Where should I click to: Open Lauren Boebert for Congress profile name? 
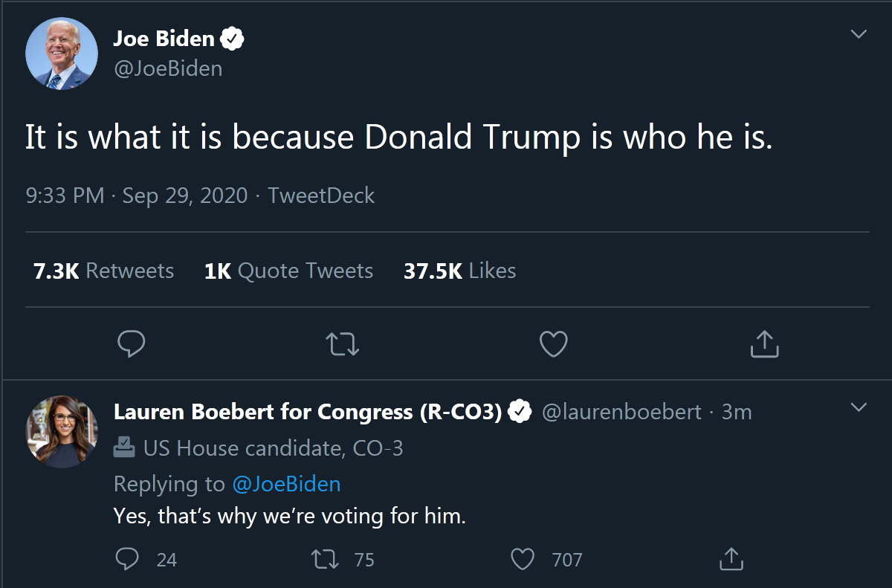(x=308, y=411)
